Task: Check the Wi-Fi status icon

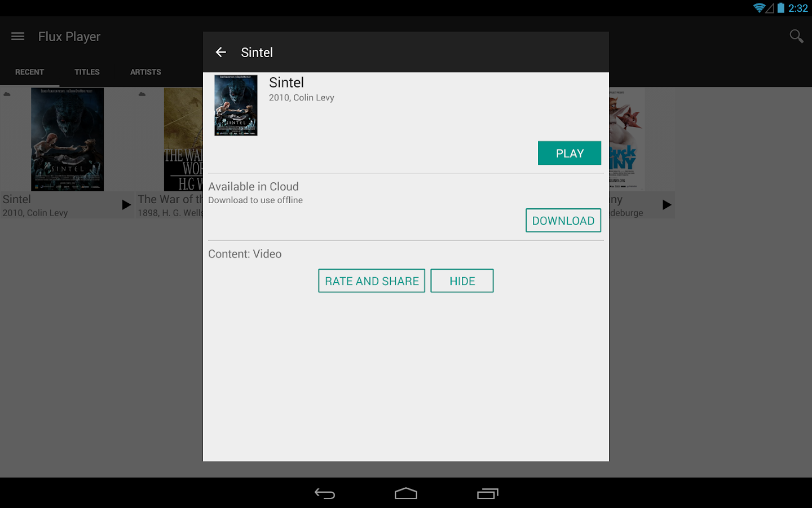Action: point(759,8)
